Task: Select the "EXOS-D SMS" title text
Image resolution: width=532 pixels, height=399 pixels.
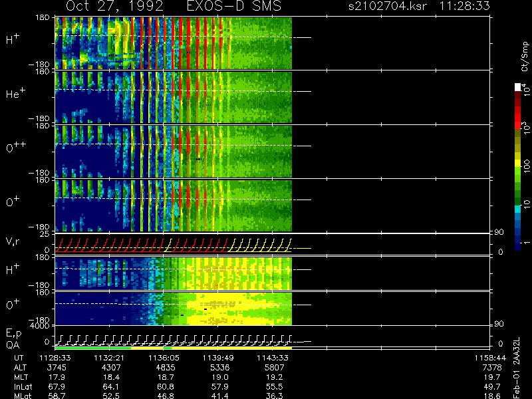Action: tap(234, 6)
